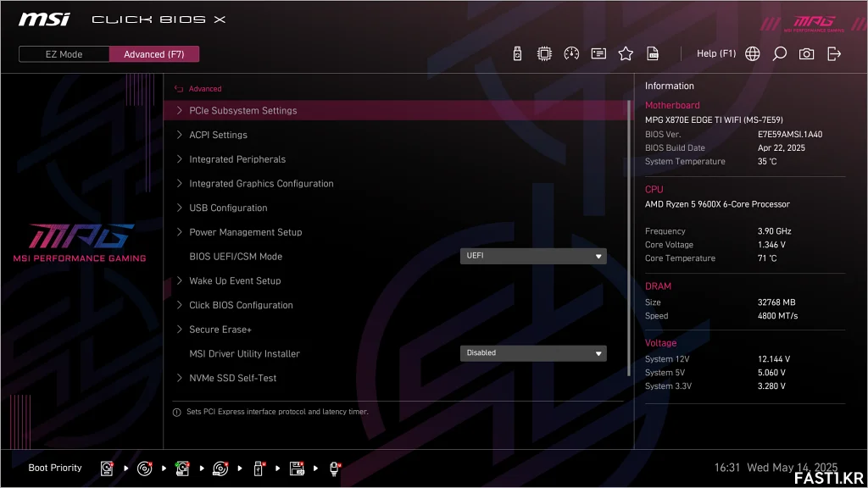
Task: Open the language globe icon
Action: pos(753,53)
